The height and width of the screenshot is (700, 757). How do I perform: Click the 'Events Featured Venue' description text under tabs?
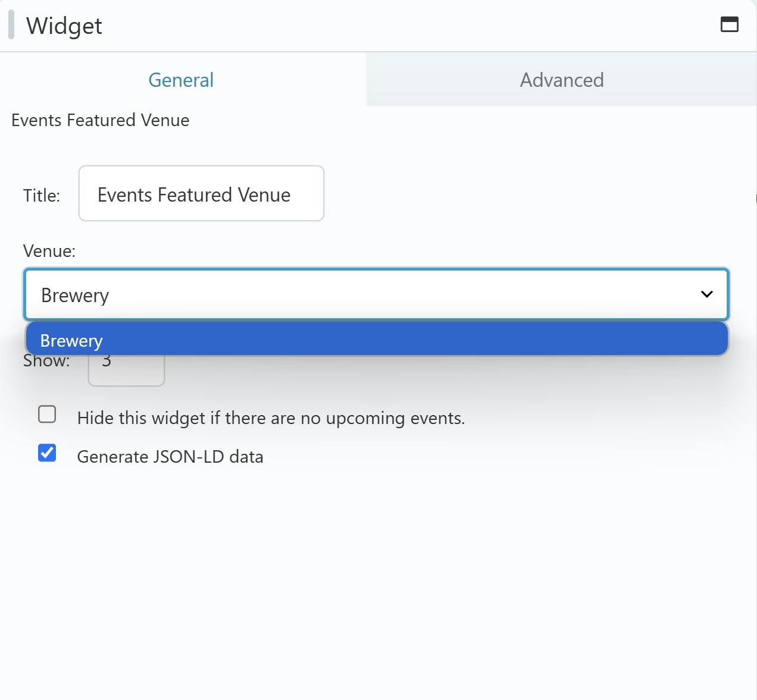tap(100, 120)
